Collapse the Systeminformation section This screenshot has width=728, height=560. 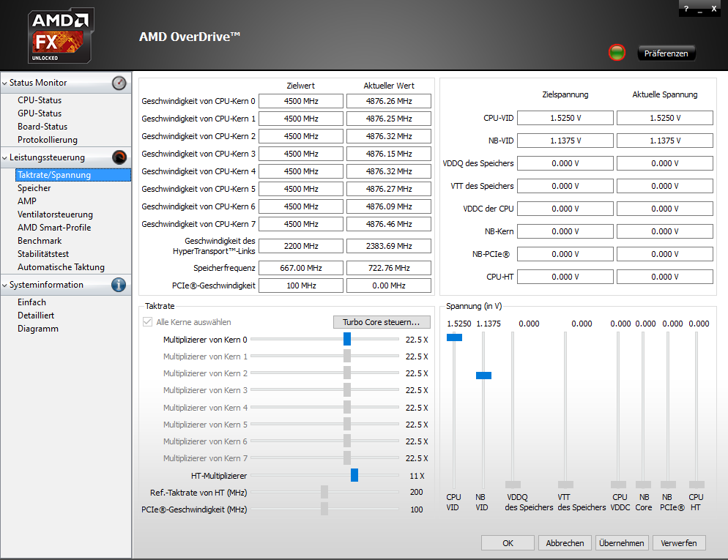click(4, 285)
